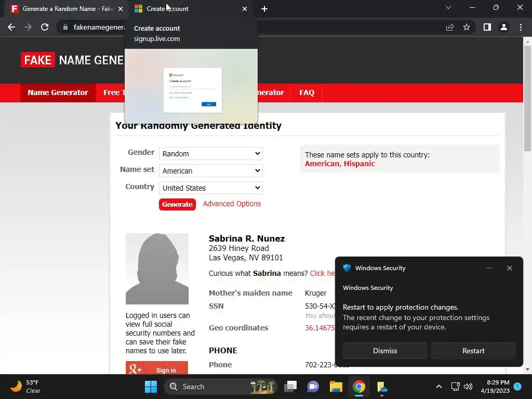Open Windows Security notification options ellipsis
Viewport: 532px width, 399px height.
488,268
